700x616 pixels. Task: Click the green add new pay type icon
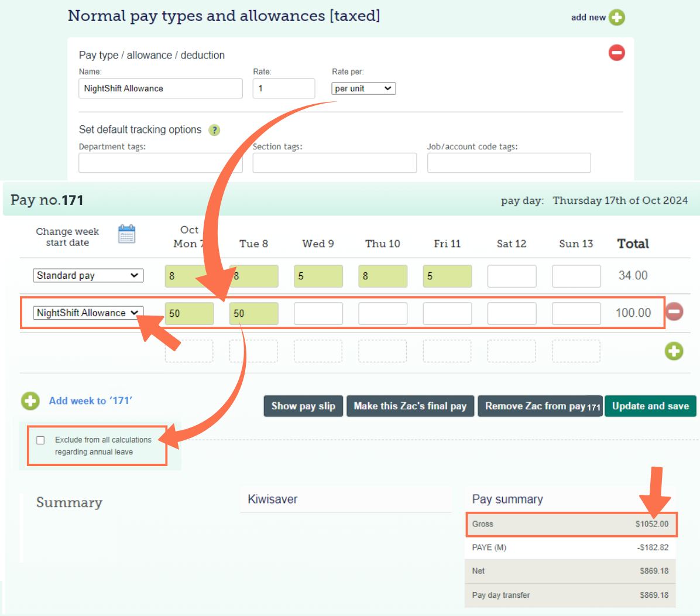coord(617,18)
